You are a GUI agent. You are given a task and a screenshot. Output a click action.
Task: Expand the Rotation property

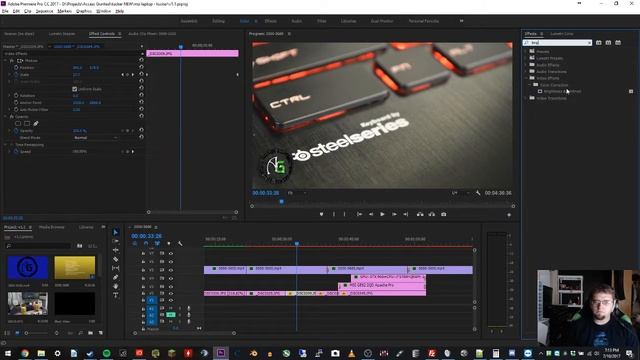coord(9,96)
